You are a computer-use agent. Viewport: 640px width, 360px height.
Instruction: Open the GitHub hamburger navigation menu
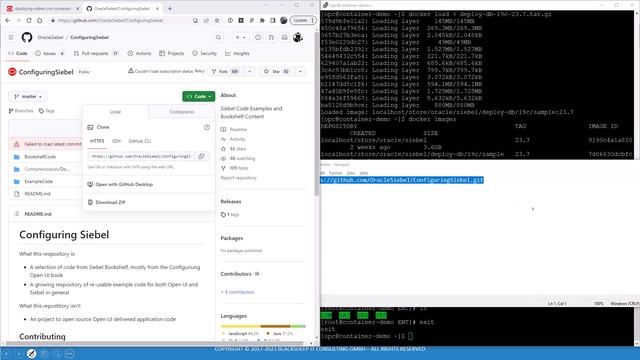click(x=11, y=37)
